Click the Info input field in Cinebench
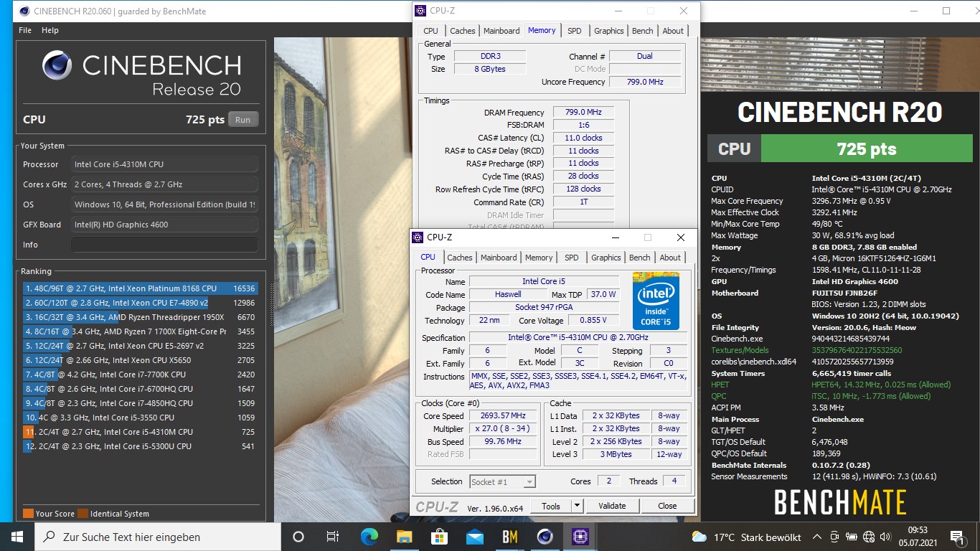The image size is (980, 551). pos(164,245)
